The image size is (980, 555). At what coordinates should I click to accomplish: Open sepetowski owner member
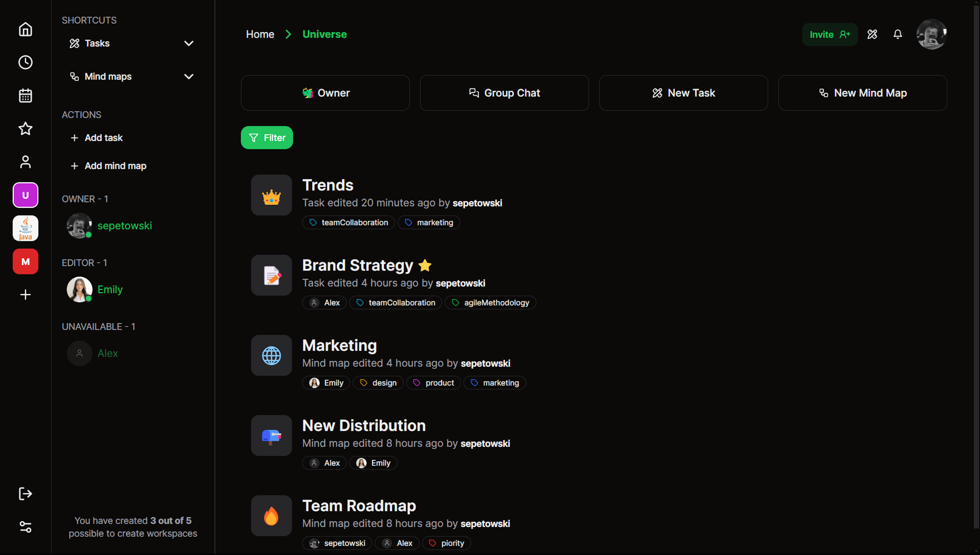coord(109,226)
